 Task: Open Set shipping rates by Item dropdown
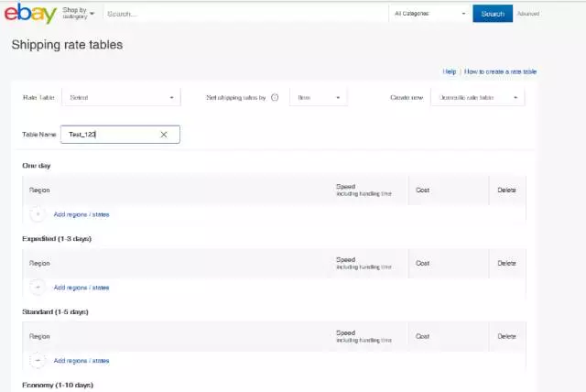(318, 97)
